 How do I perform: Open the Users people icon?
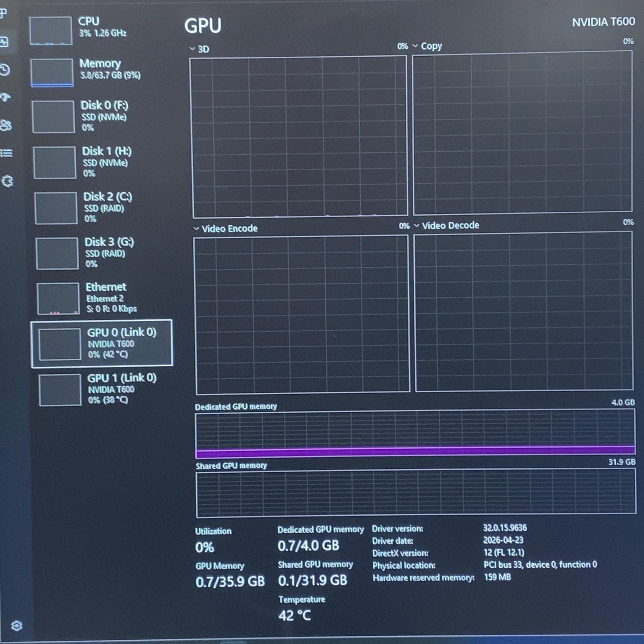click(6, 125)
